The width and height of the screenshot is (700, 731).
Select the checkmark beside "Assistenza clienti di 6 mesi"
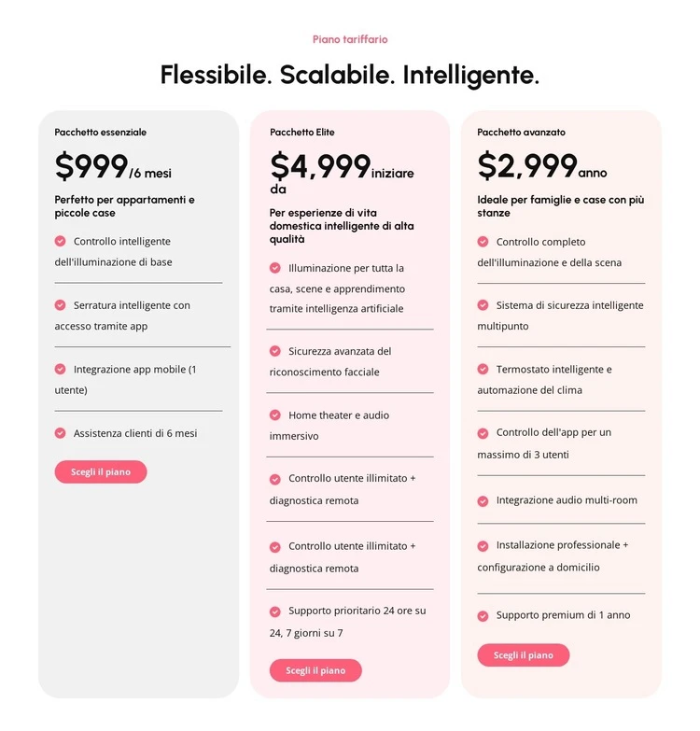(x=61, y=433)
